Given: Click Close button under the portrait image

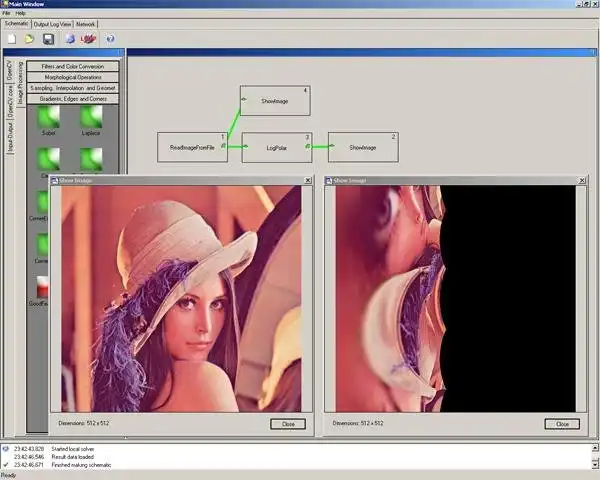Looking at the screenshot, I should point(288,424).
